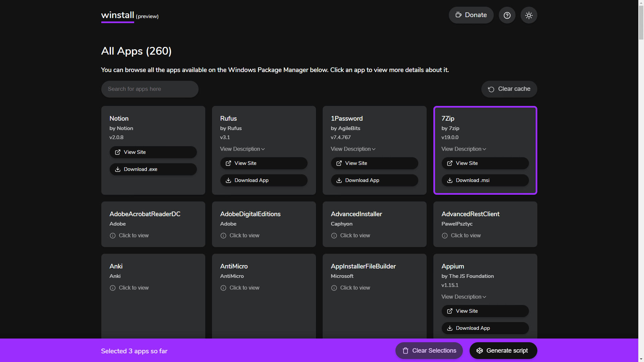This screenshot has width=644, height=362.
Task: Download the 7Zip .msi installer
Action: tap(485, 180)
